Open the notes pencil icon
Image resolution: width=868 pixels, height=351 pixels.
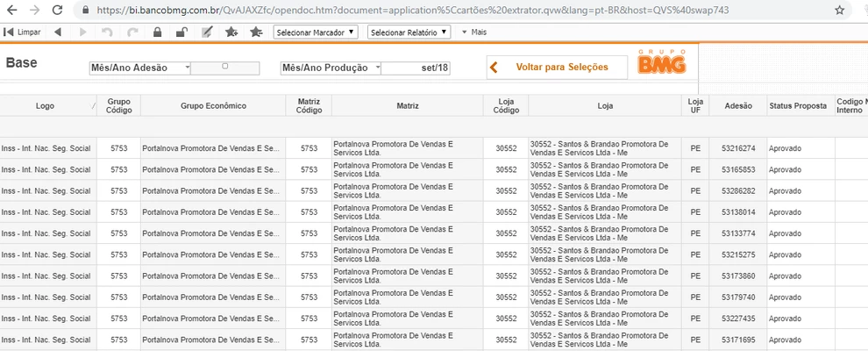pos(207,32)
